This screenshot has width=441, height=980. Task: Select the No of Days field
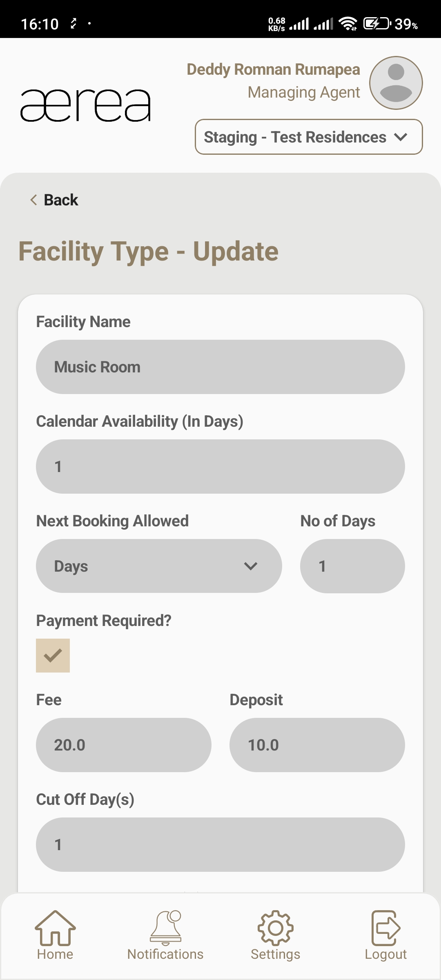tap(352, 566)
